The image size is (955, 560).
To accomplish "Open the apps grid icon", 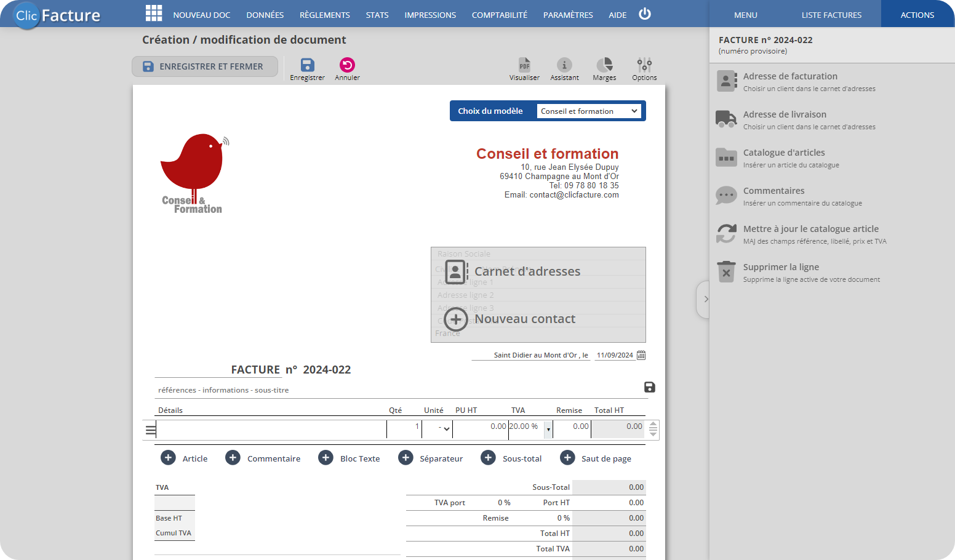I will coord(154,13).
